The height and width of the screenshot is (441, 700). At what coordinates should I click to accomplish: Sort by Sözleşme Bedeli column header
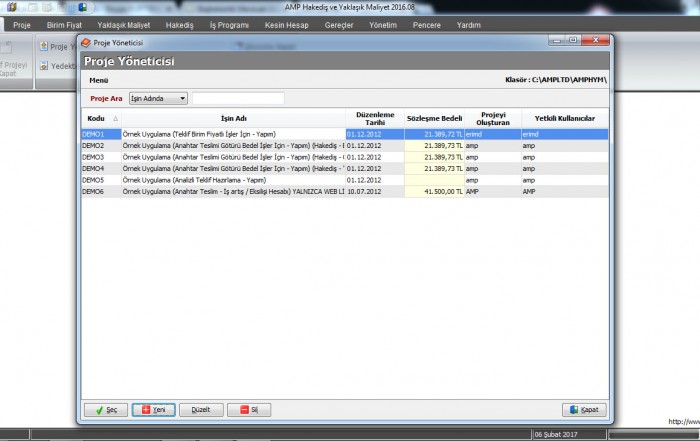434,118
